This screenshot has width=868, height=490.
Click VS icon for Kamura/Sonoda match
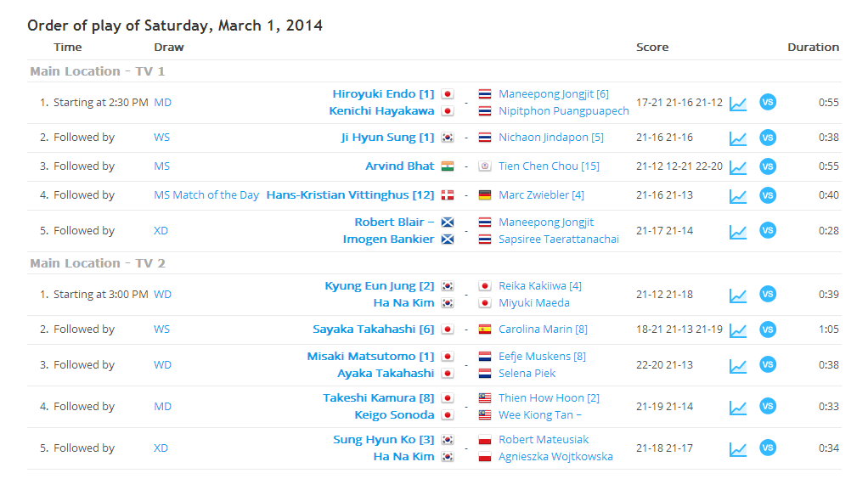pos(767,407)
